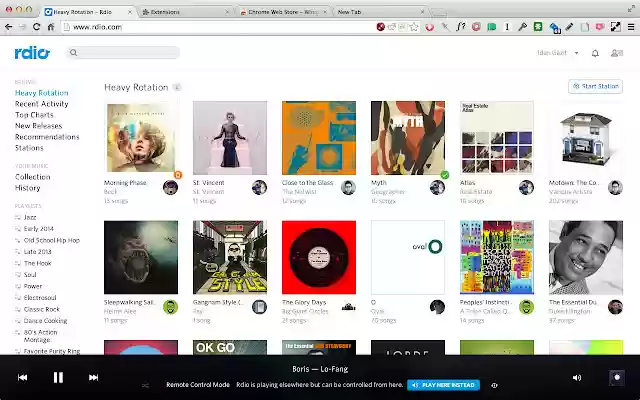
Task: Open Myth album cover
Action: pos(408,138)
